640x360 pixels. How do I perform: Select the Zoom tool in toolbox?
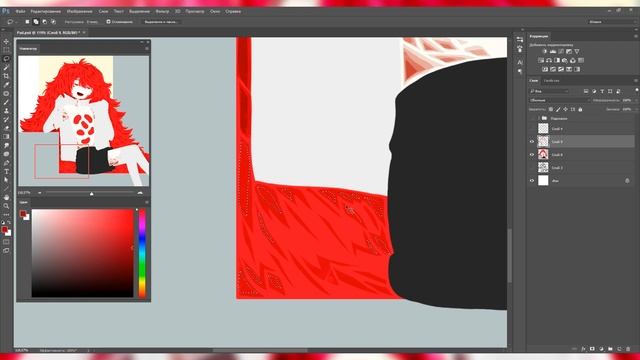6,206
